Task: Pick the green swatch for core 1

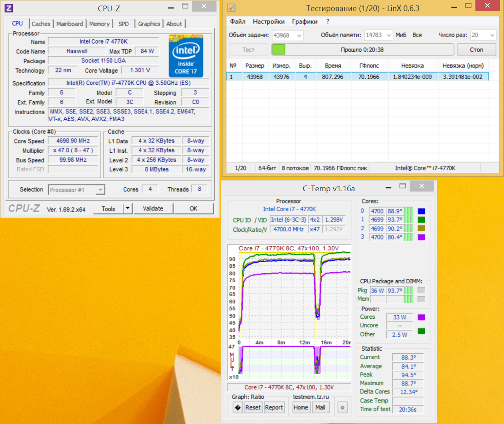Action: (421, 220)
